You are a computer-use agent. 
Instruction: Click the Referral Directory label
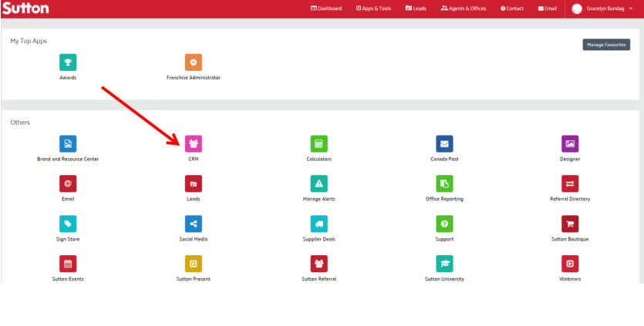tap(570, 199)
